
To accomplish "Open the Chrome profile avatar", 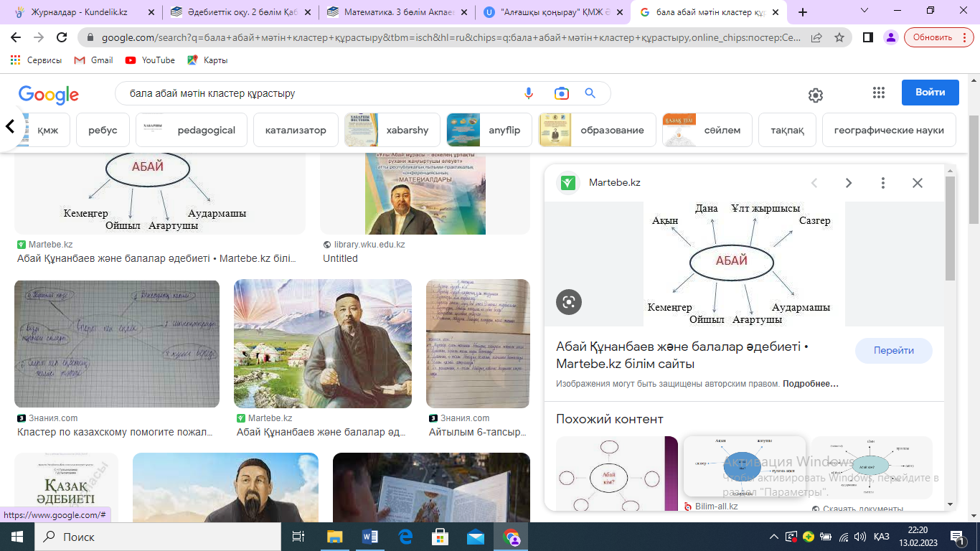I will tap(891, 38).
